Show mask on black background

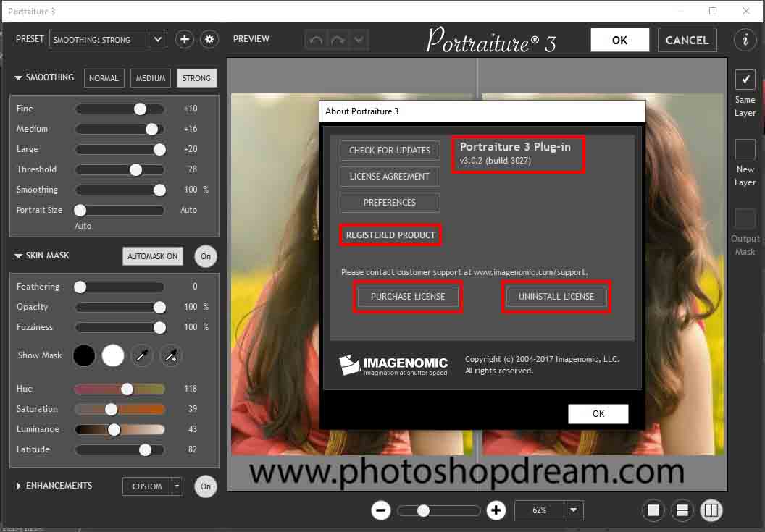pos(84,355)
